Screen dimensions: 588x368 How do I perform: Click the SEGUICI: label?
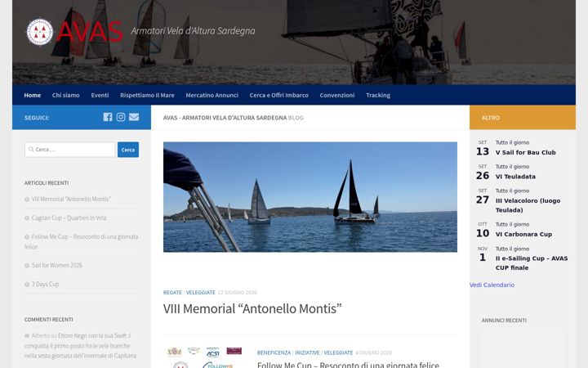coord(37,118)
